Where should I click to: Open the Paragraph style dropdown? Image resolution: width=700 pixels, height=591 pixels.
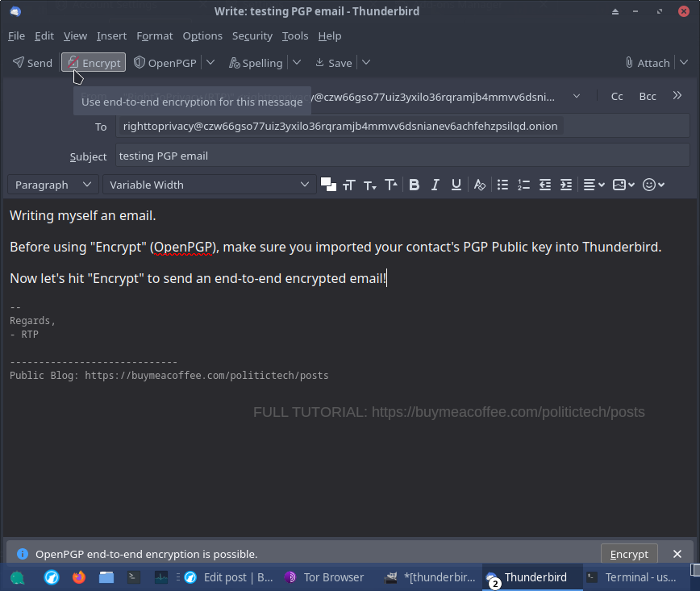[x=52, y=185]
